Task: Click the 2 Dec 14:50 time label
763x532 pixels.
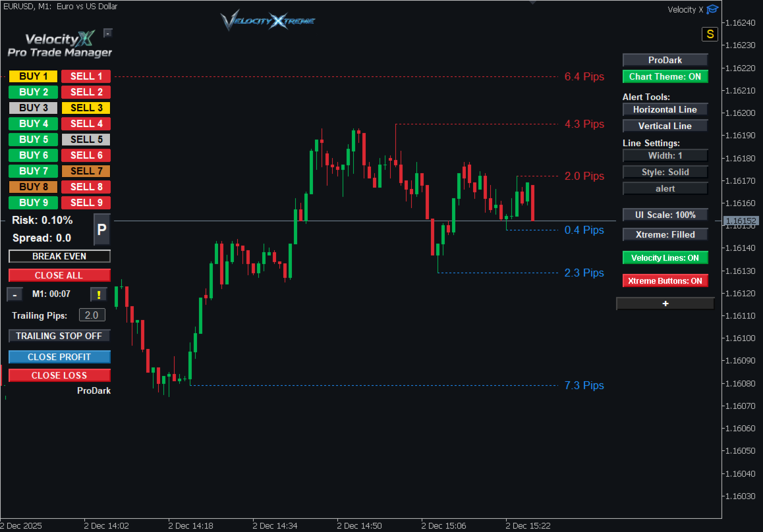Action: click(x=359, y=525)
